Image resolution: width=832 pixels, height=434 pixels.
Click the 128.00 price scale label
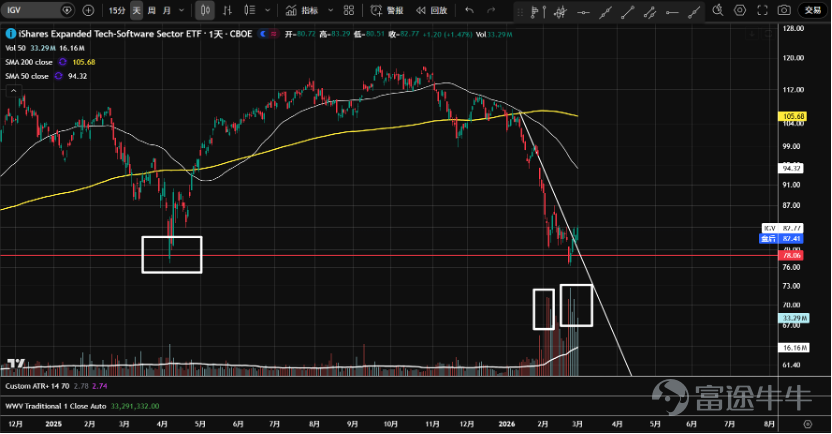click(x=793, y=28)
